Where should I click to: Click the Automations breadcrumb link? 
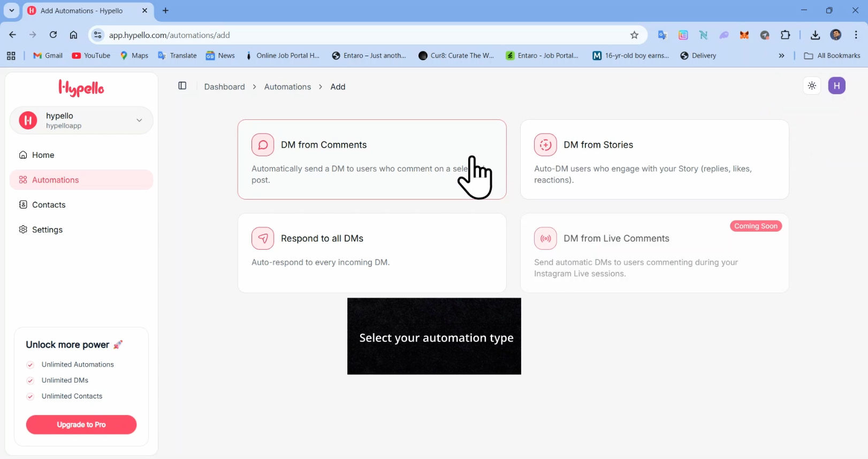coord(287,87)
